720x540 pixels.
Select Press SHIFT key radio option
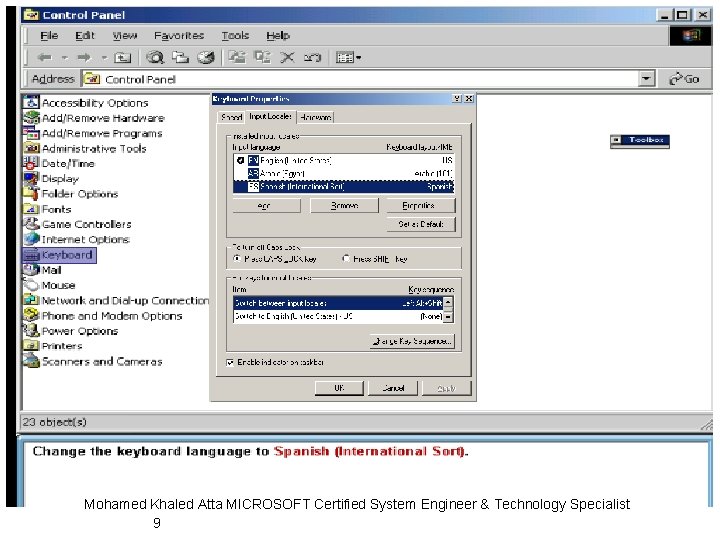point(375,259)
